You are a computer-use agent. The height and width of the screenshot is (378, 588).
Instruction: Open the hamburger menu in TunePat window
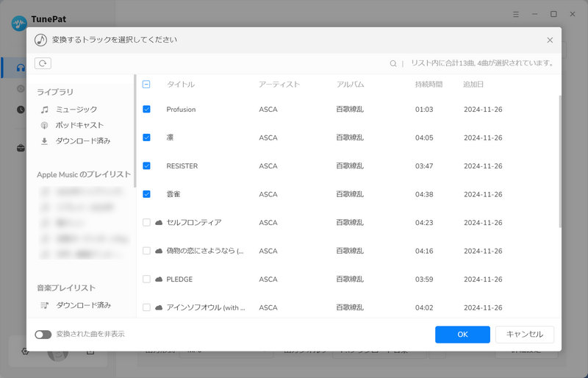(x=516, y=14)
